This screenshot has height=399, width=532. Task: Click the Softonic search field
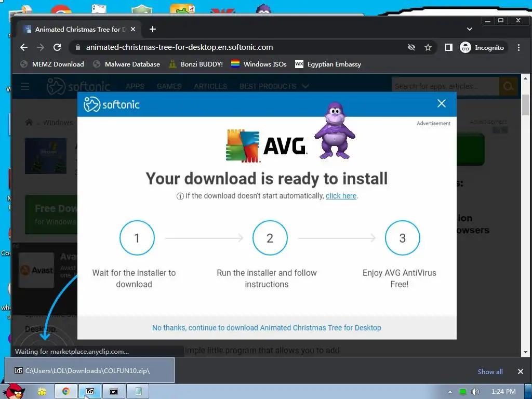point(445,87)
